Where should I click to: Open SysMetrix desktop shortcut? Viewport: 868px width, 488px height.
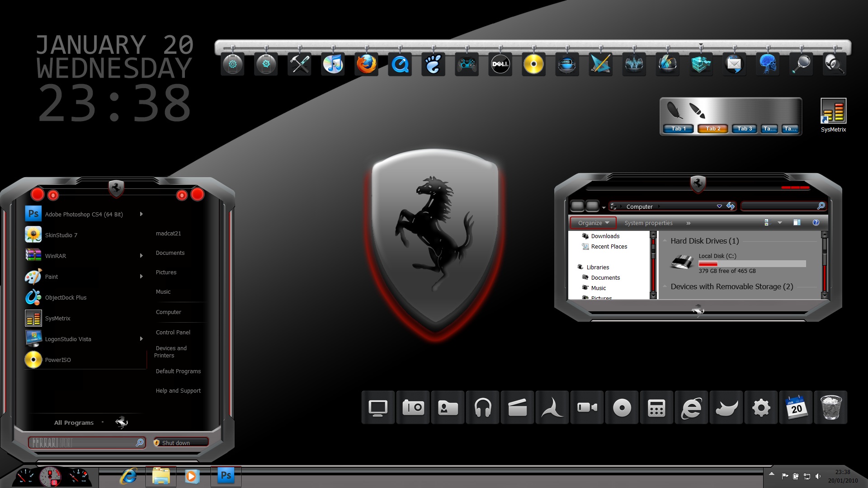833,116
